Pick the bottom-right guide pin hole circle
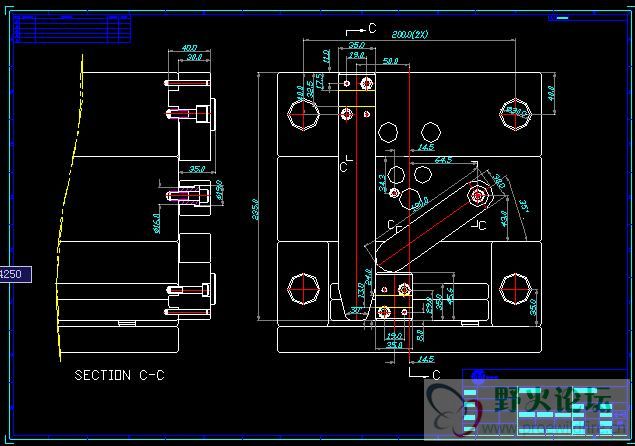 (x=515, y=289)
